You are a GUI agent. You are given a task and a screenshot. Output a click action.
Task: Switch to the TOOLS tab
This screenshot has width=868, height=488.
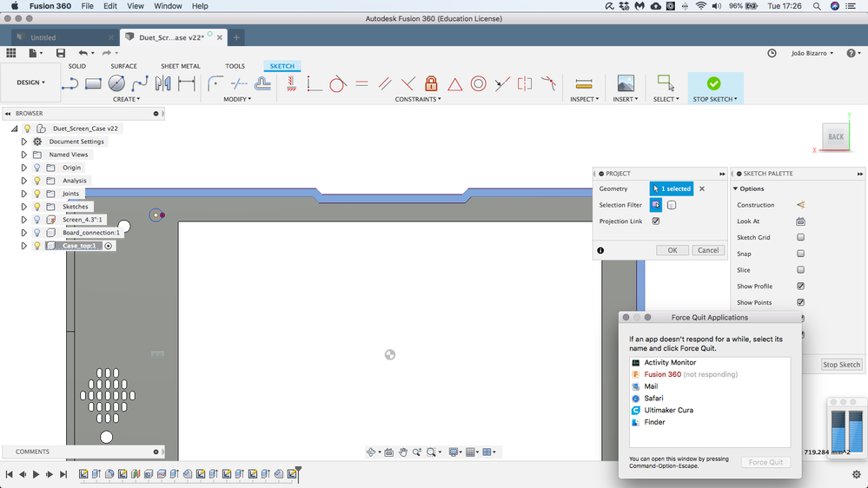coord(235,66)
